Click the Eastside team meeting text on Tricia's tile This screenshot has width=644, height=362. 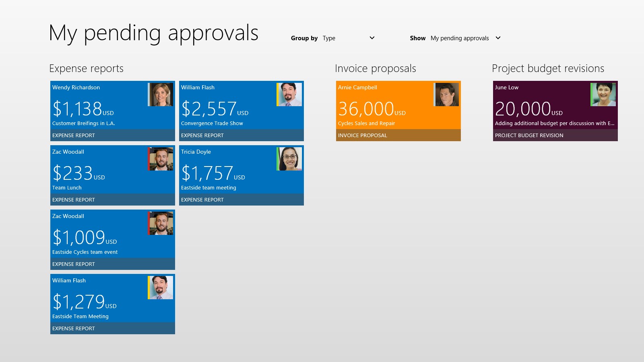(208, 188)
